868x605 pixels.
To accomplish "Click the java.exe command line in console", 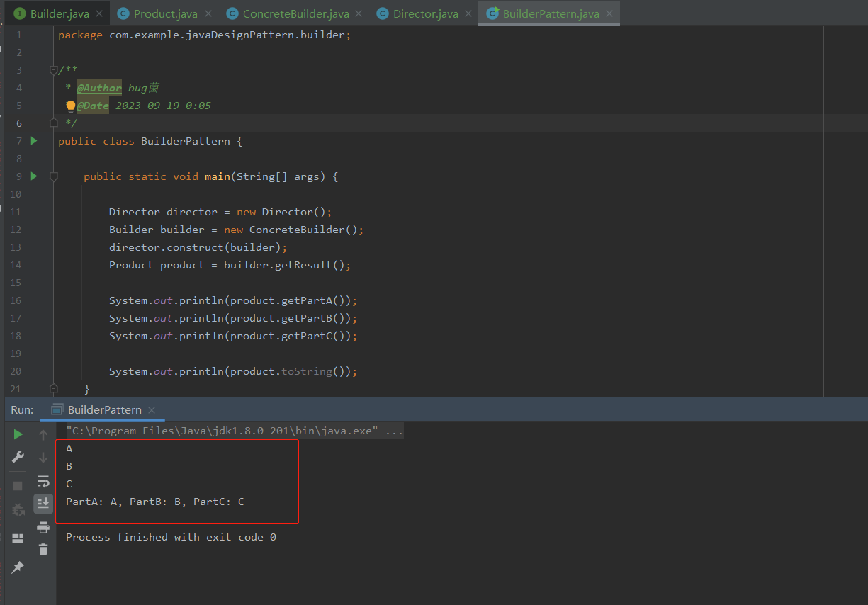I will [234, 431].
